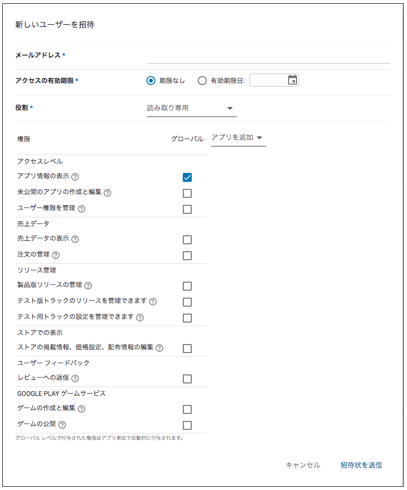
Task: Open help icon beside 売上データの表示
Action: coord(75,239)
